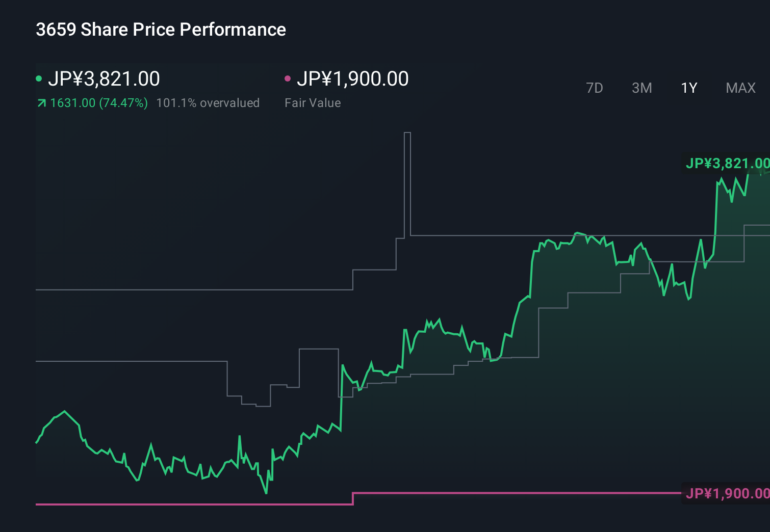Toggle the 1Y range selection off
This screenshot has height=532, width=770.
688,88
